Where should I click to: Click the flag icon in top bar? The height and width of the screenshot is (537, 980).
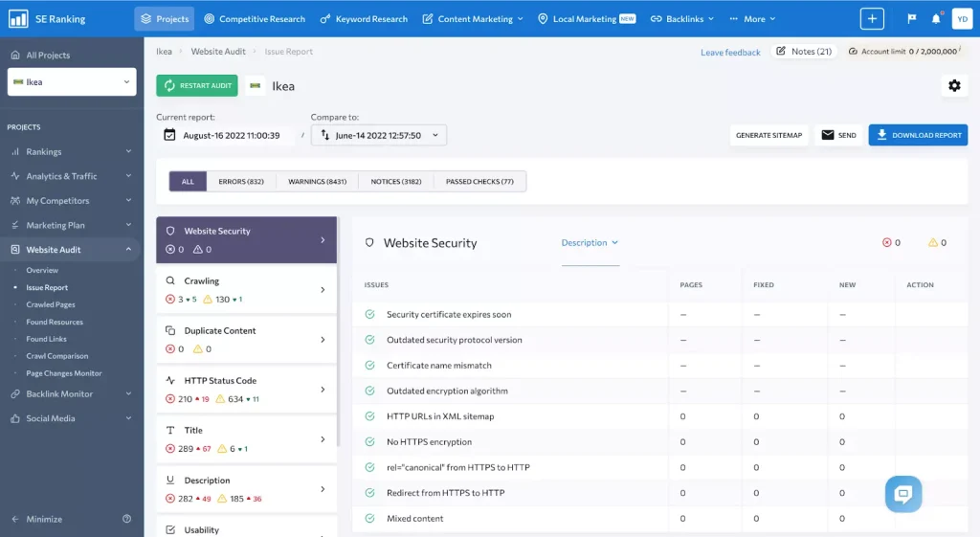pyautogui.click(x=912, y=19)
